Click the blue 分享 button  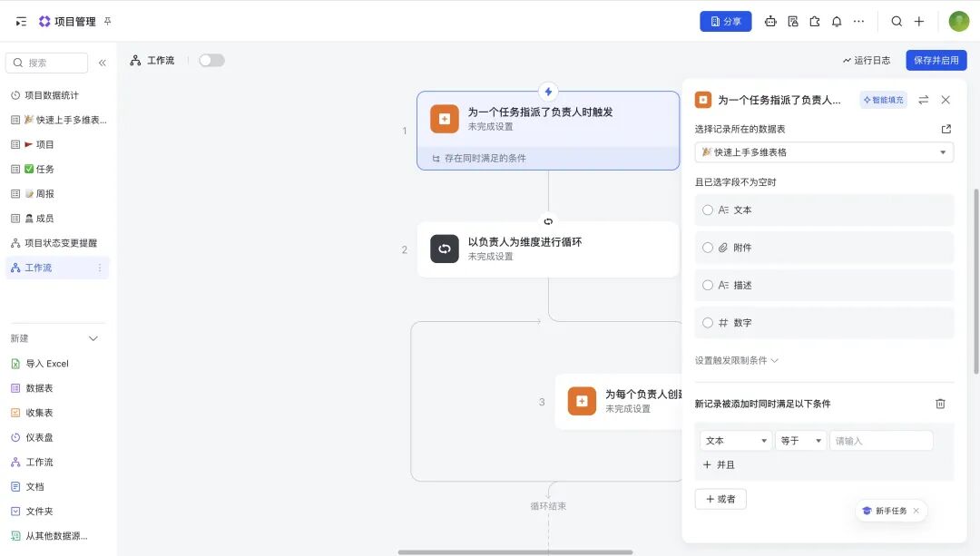[726, 21]
